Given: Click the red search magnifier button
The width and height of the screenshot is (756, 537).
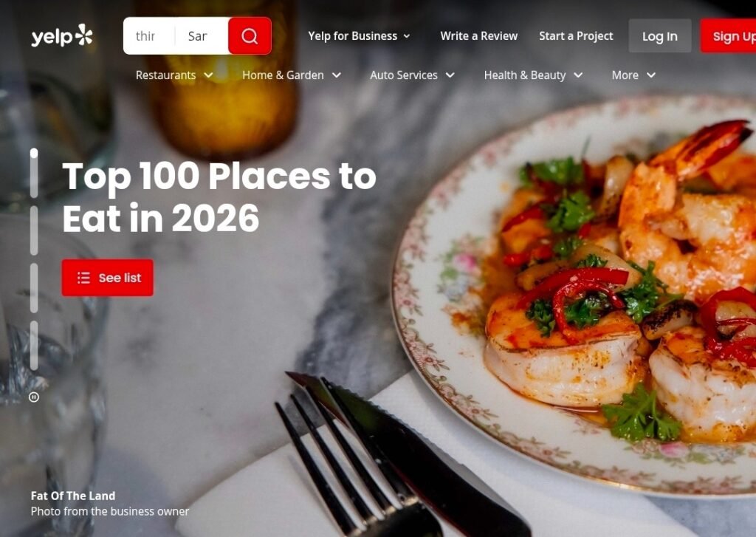Looking at the screenshot, I should [x=250, y=35].
